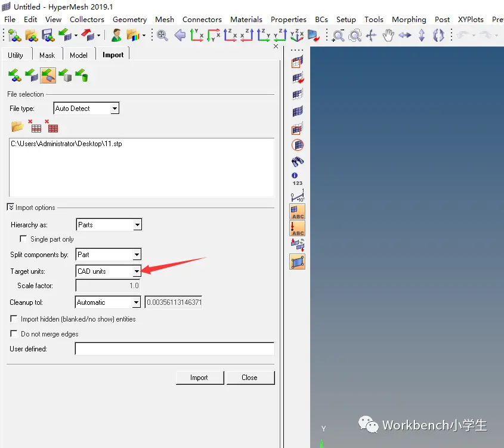504x448 pixels.
Task: Open the Mesh menu
Action: click(164, 19)
